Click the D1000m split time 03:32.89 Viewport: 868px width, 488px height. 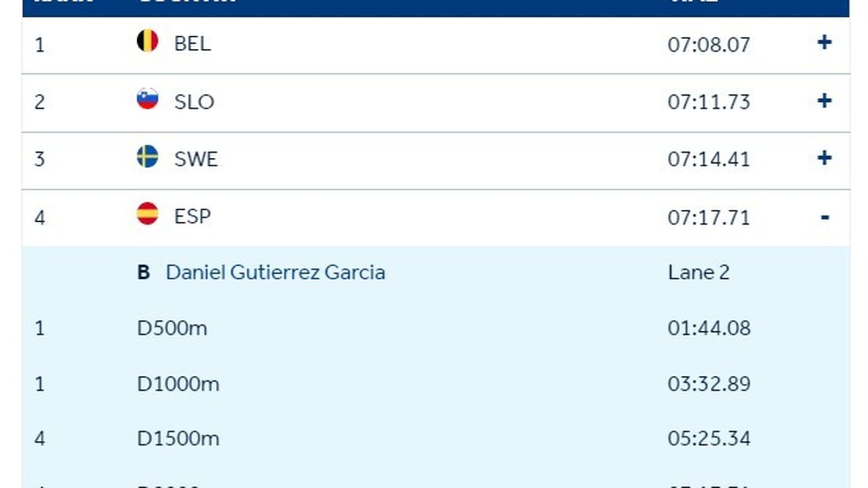click(709, 384)
